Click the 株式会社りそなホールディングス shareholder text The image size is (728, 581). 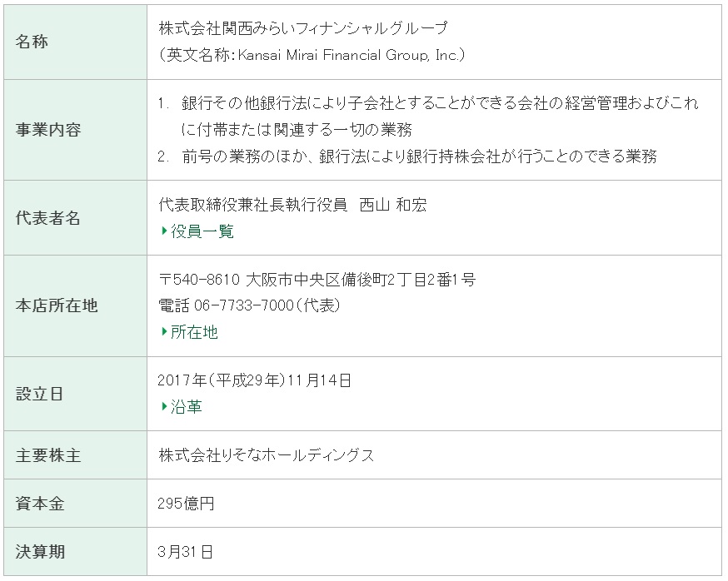[266, 454]
